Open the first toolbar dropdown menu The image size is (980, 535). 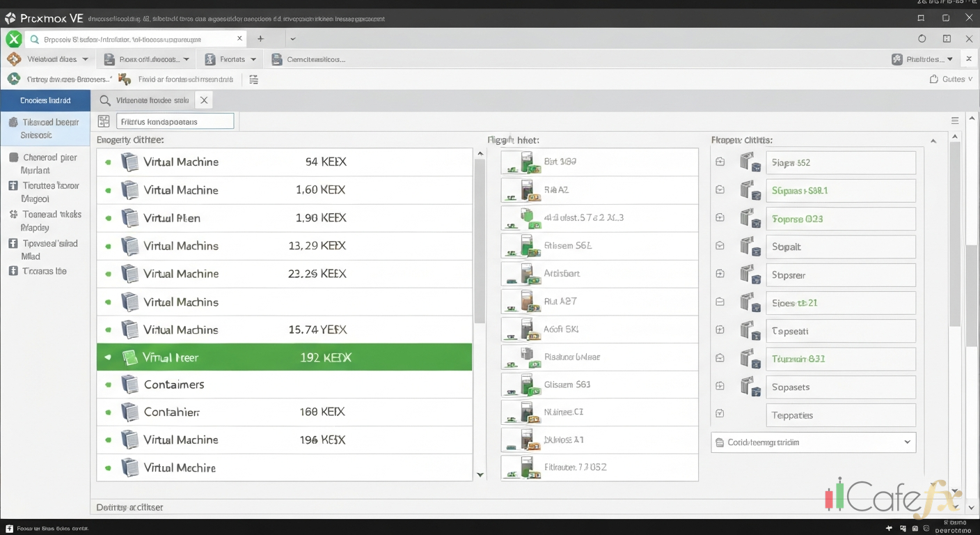(x=48, y=59)
